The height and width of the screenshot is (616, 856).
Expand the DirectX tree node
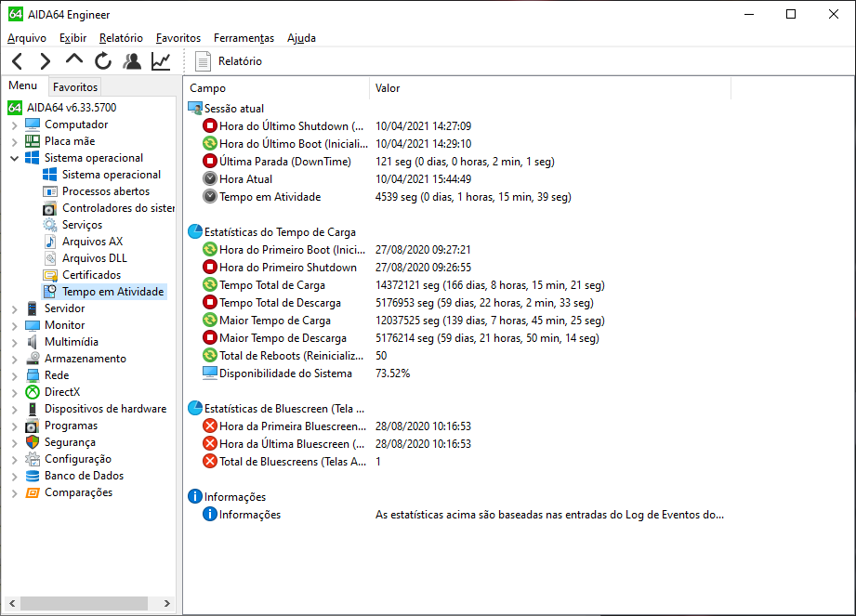(x=14, y=392)
